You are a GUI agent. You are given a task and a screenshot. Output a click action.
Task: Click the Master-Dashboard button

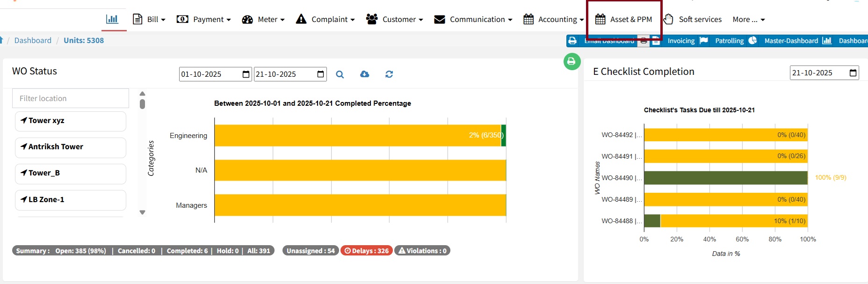[791, 41]
